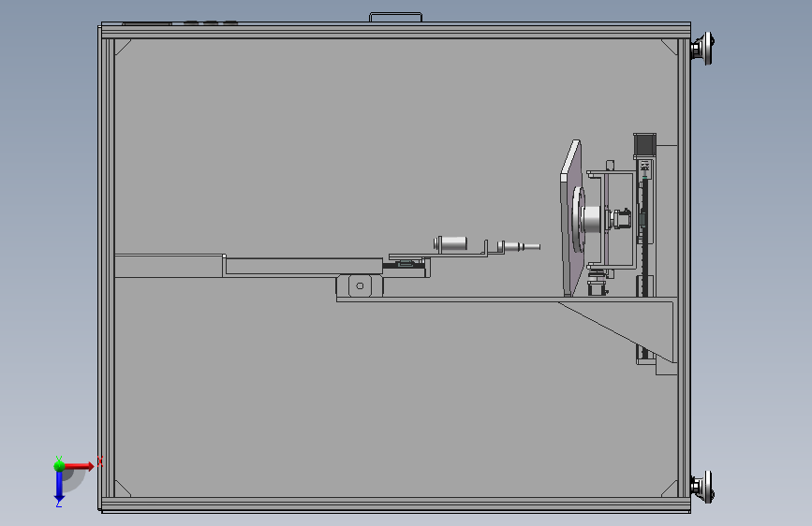The image size is (812, 526).
Task: Select the bottom aluminum frame rail
Action: point(395,504)
